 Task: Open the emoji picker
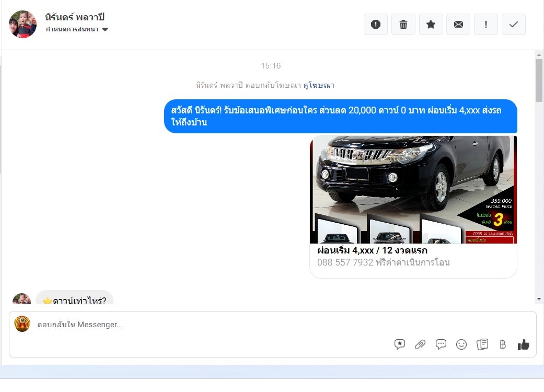pos(461,344)
